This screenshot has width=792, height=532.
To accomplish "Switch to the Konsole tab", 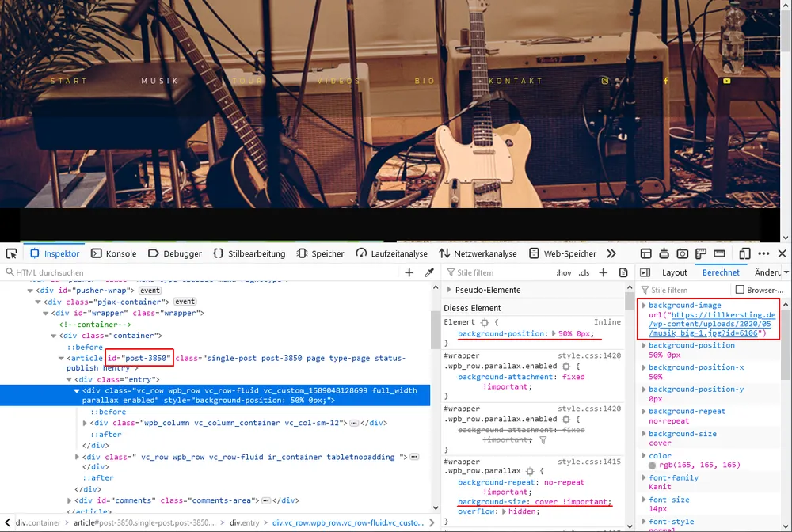I will (x=113, y=253).
